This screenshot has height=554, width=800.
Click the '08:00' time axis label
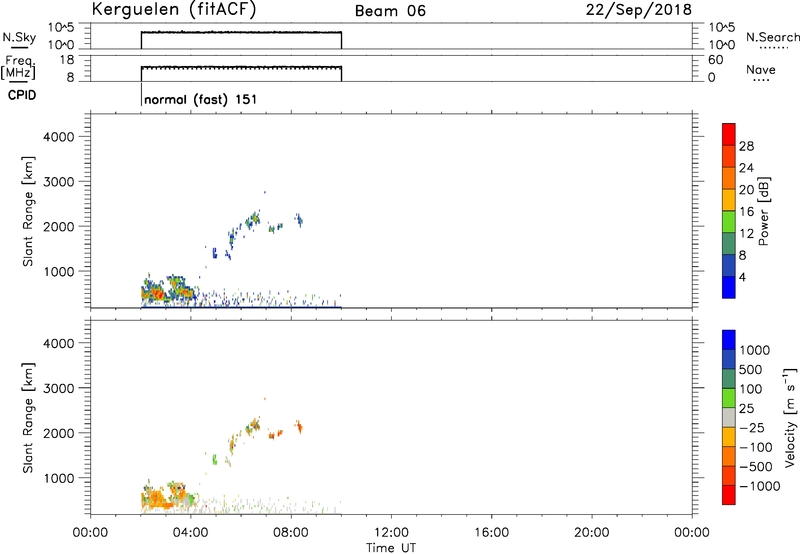pyautogui.click(x=291, y=533)
